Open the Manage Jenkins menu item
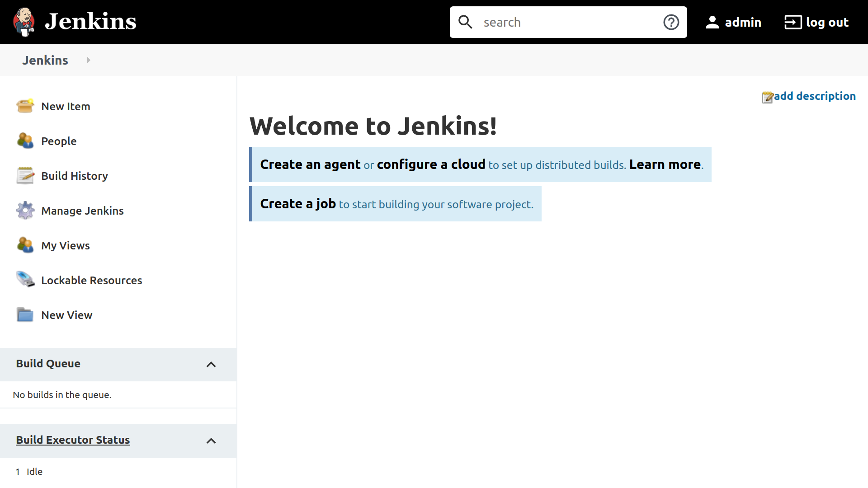 [82, 211]
